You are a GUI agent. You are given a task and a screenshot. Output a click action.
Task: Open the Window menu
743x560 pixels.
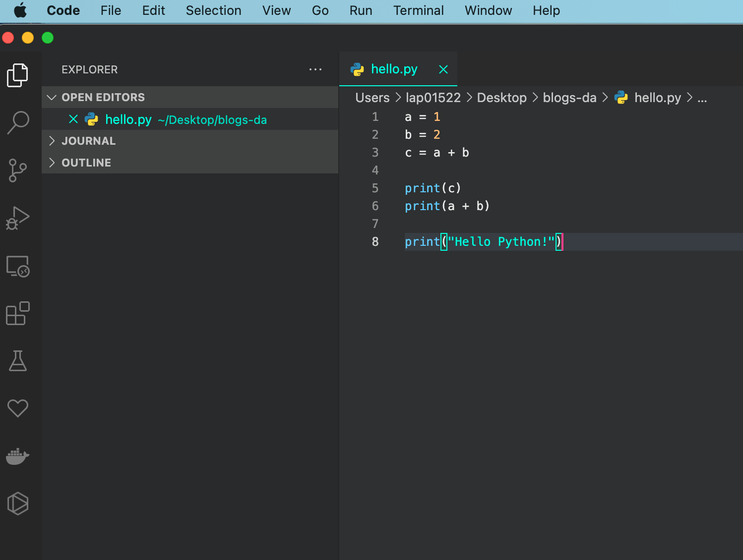click(x=488, y=10)
